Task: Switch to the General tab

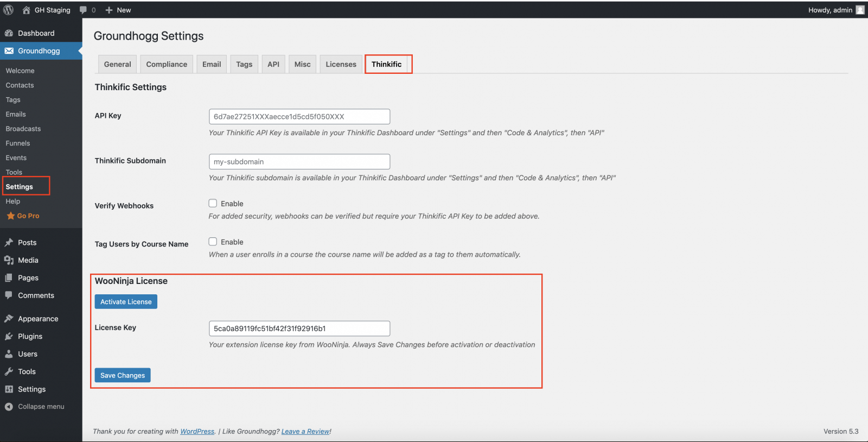Action: coord(118,64)
